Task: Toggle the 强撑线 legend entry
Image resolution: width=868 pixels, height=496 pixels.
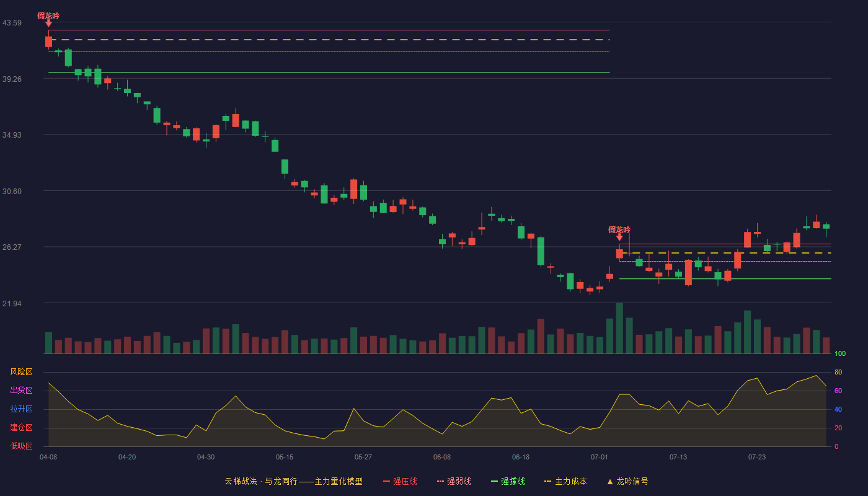Action: (x=508, y=481)
